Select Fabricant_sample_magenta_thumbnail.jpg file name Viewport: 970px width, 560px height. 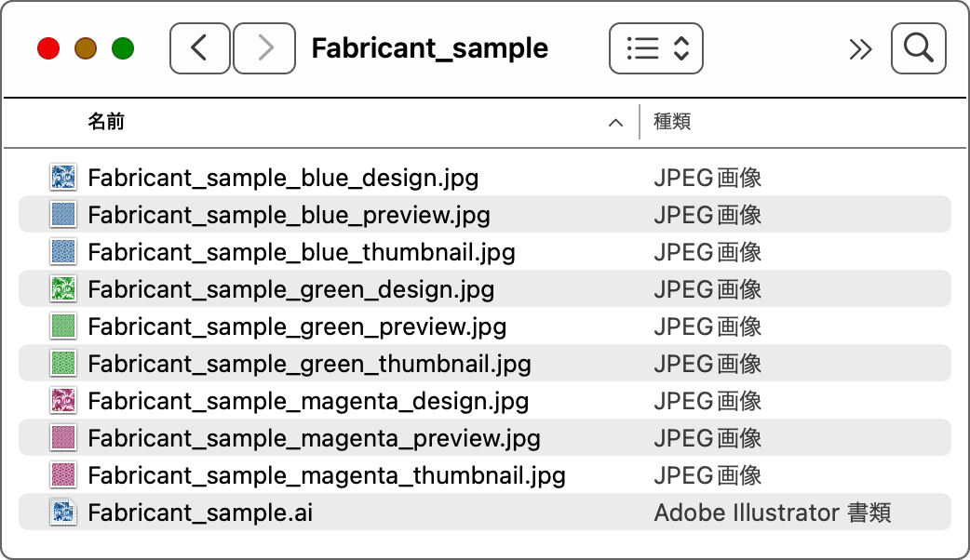[327, 476]
